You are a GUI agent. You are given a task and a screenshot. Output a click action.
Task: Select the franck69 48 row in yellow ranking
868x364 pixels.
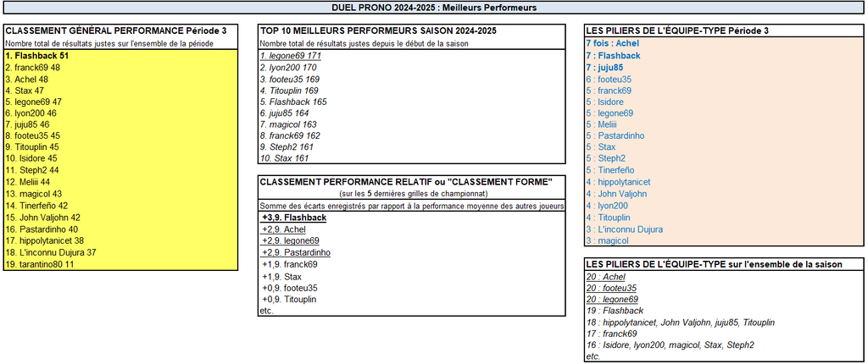[x=33, y=67]
